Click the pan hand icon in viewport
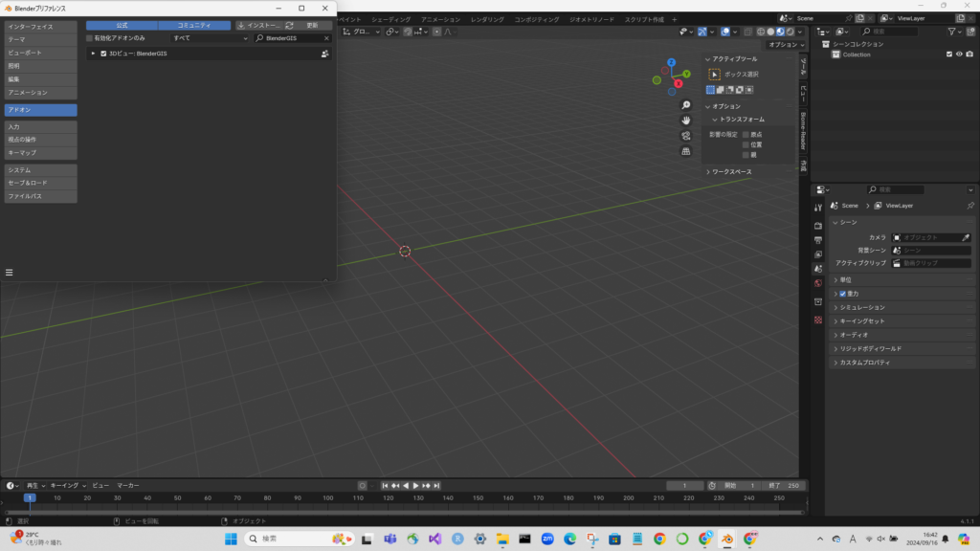The height and width of the screenshot is (551, 980). click(x=686, y=121)
